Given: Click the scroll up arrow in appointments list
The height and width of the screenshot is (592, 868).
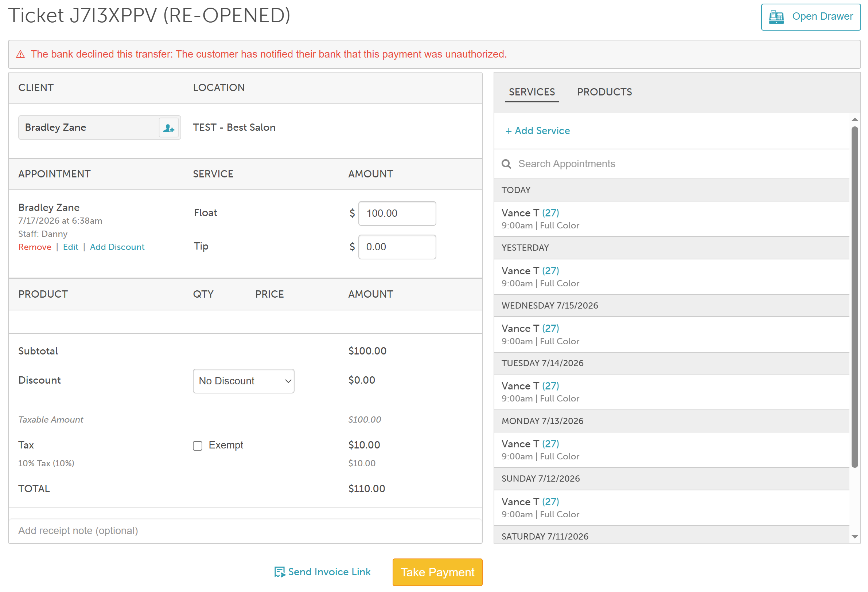Looking at the screenshot, I should click(855, 120).
